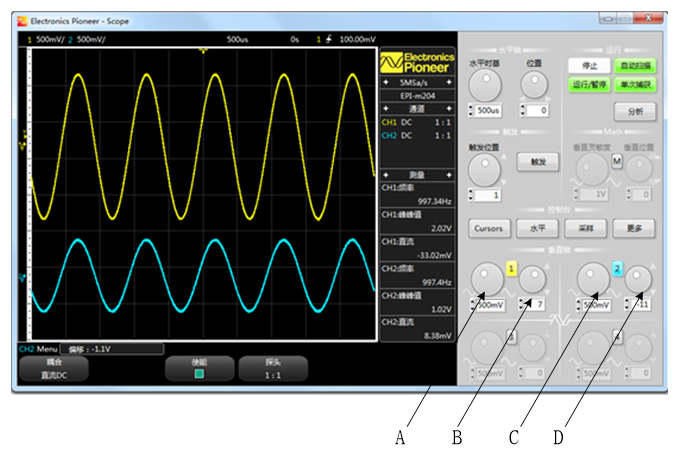Click the Math 1V sensitivity field

coord(594,194)
